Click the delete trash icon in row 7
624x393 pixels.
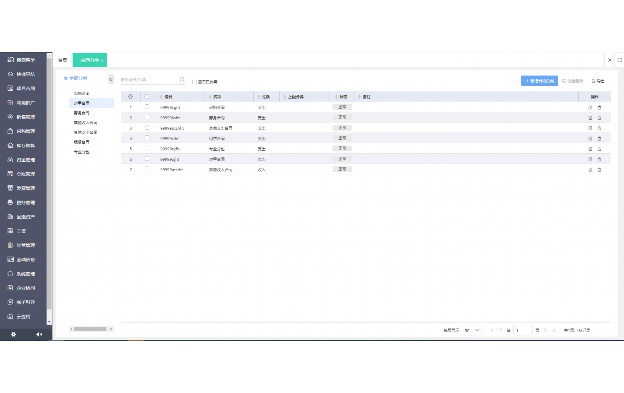pyautogui.click(x=599, y=170)
